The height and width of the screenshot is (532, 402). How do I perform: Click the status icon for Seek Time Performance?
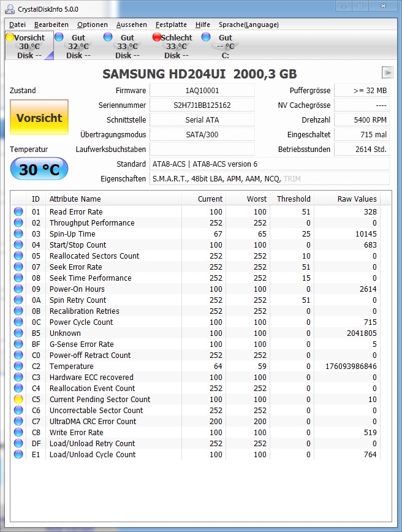click(18, 278)
